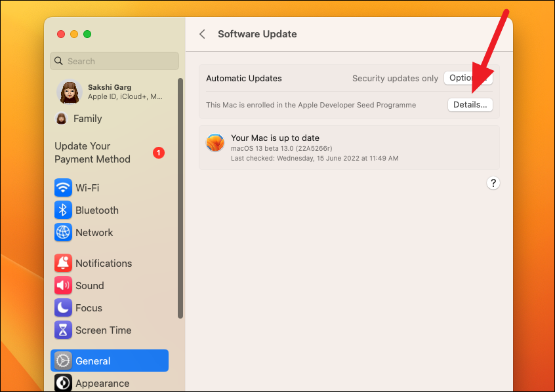
Task: Click 'Your Mac is up to date'
Action: (x=275, y=138)
